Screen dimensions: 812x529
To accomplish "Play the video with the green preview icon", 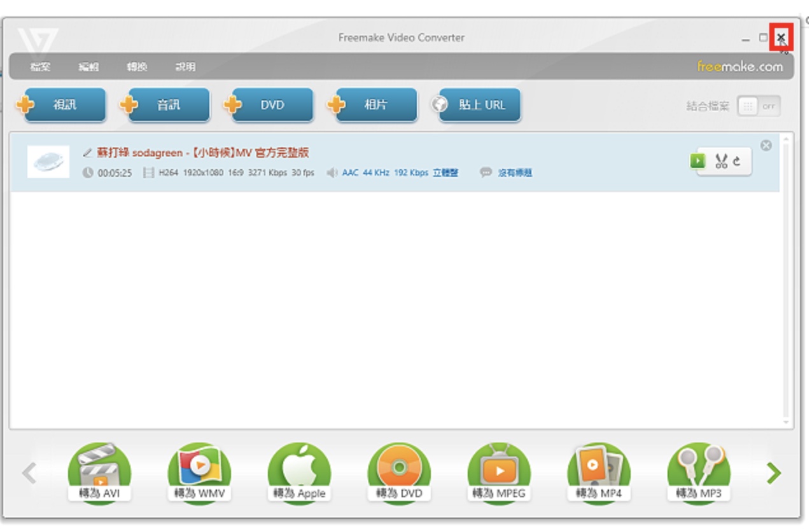I will pyautogui.click(x=697, y=161).
